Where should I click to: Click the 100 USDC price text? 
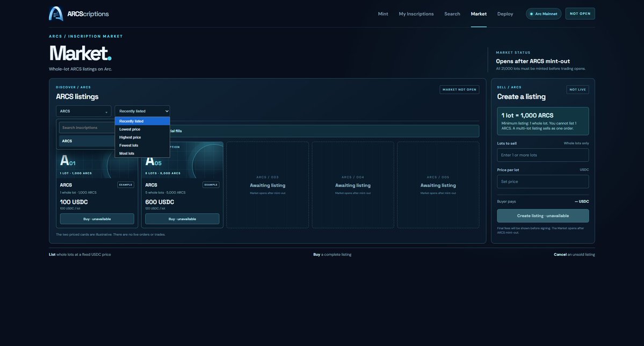(74, 202)
